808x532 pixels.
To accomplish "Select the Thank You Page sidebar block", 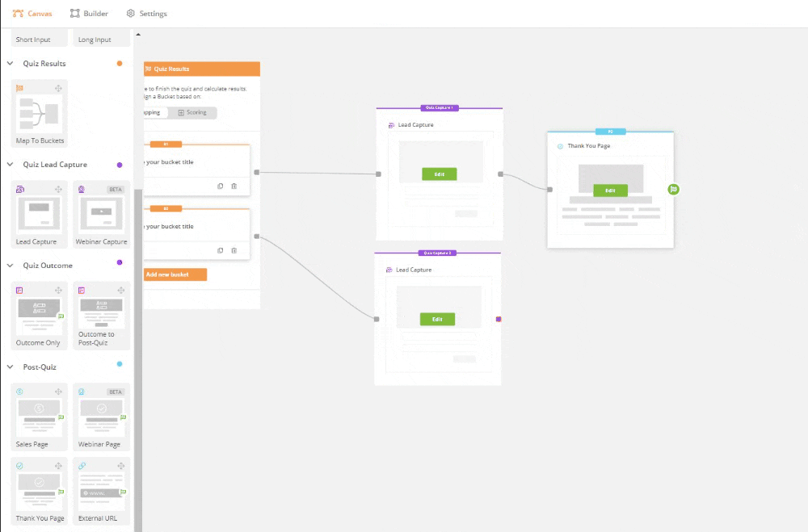I will click(x=40, y=492).
